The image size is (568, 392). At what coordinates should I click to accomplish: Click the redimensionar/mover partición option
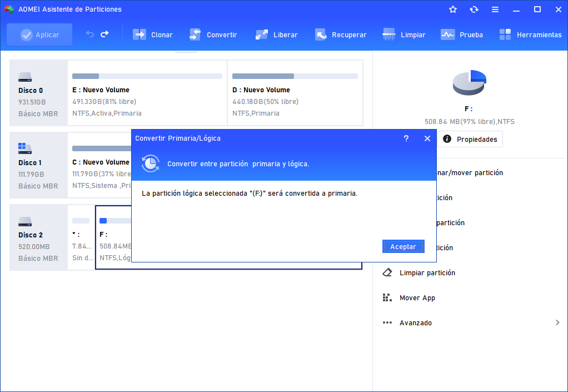click(x=470, y=173)
